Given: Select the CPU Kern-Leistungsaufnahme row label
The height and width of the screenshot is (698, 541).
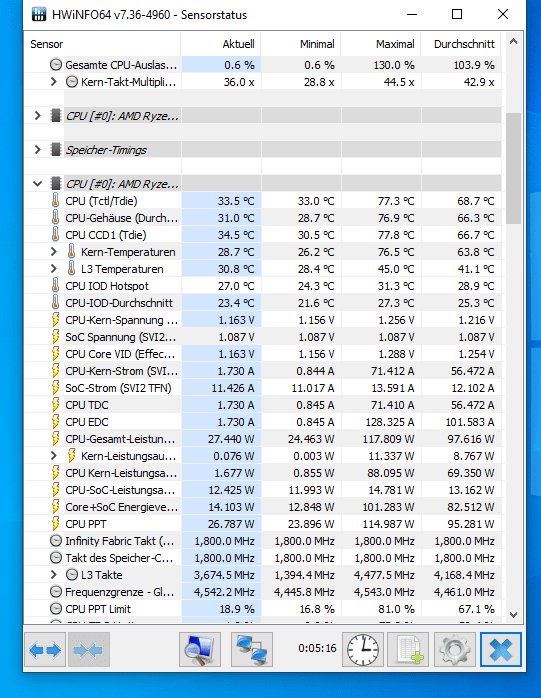Looking at the screenshot, I should 121,473.
